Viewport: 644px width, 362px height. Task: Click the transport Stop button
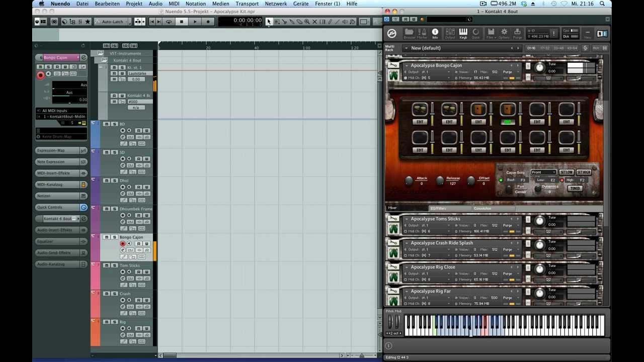[x=182, y=22]
